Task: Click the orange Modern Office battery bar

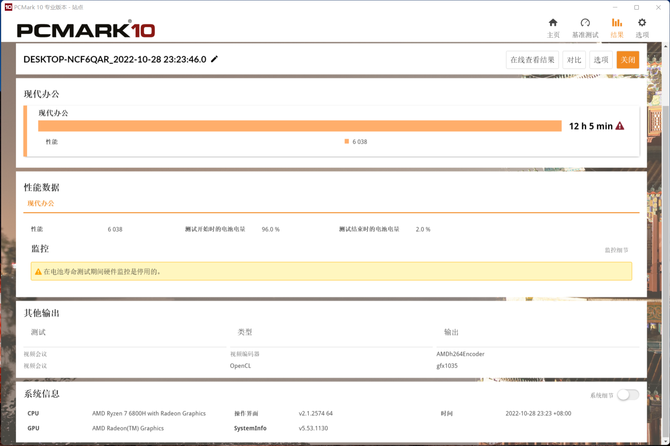Action: [300, 126]
